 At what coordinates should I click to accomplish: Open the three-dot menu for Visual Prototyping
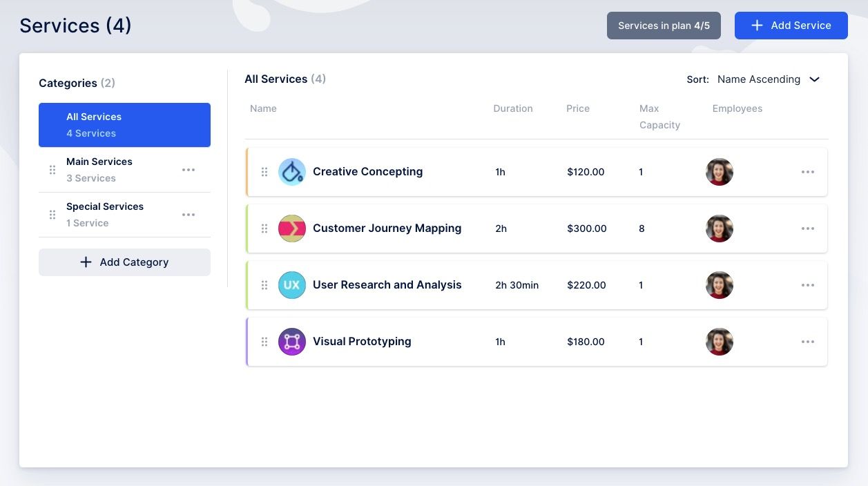(x=807, y=341)
